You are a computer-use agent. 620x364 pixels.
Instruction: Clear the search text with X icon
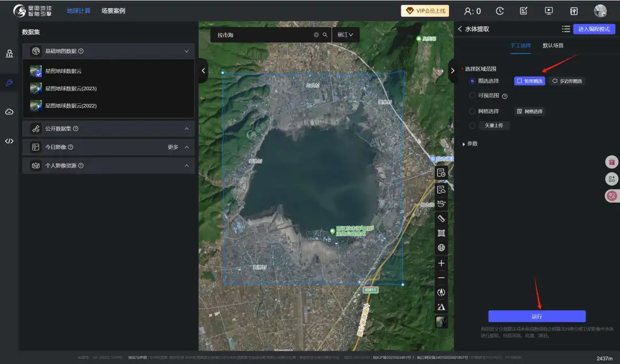[316, 35]
